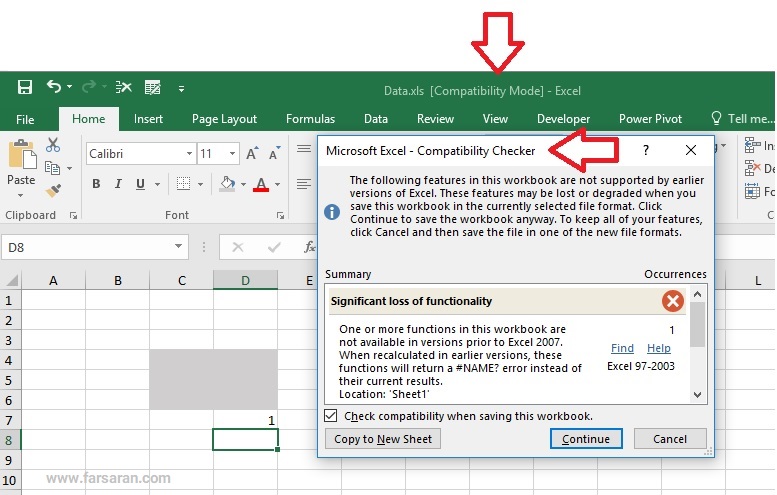Apply the Fill Color bucket
Image resolution: width=777 pixels, height=495 pixels.
[x=227, y=184]
